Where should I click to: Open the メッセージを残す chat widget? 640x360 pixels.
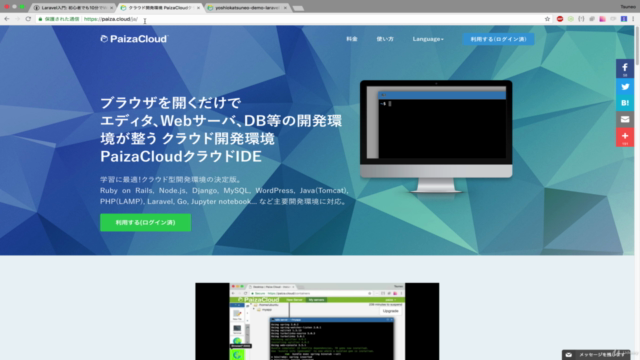[596, 355]
